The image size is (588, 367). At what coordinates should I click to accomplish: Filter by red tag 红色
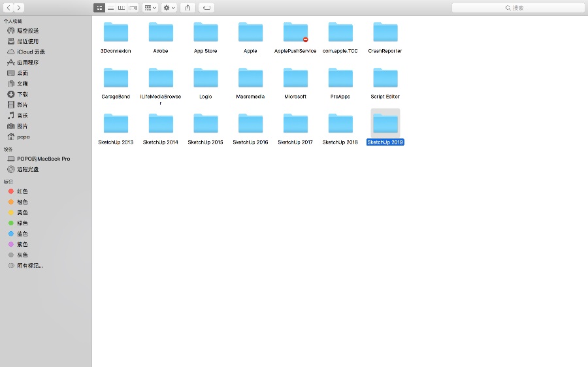click(18, 191)
